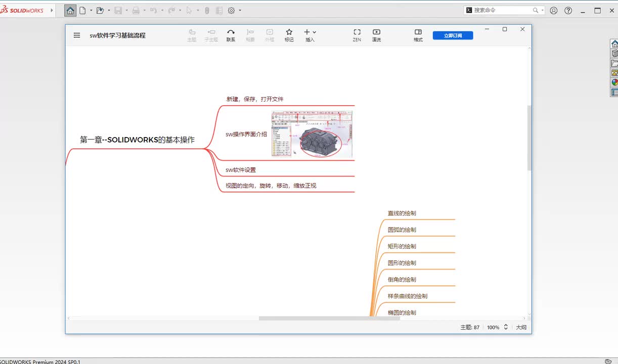
Task: Switch to 大纲 outline view
Action: point(521,328)
